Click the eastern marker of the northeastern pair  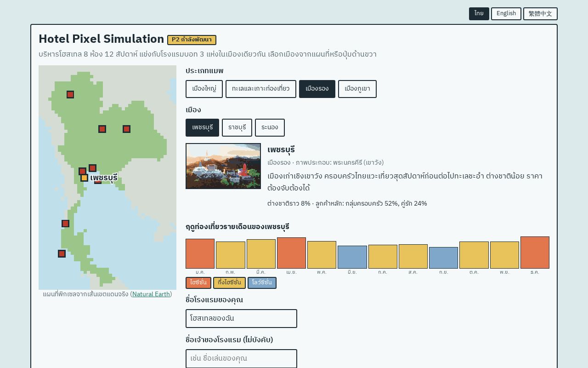click(x=126, y=129)
